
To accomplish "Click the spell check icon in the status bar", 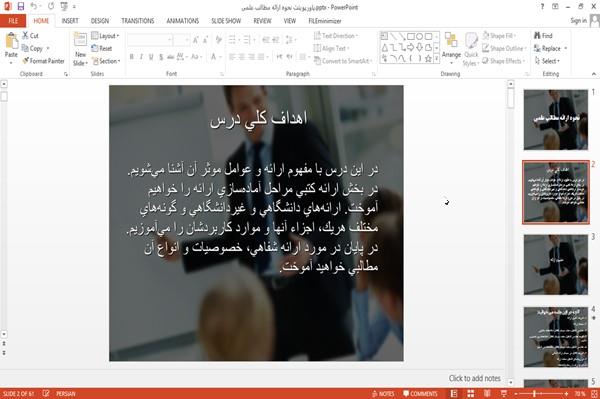I will 46,393.
